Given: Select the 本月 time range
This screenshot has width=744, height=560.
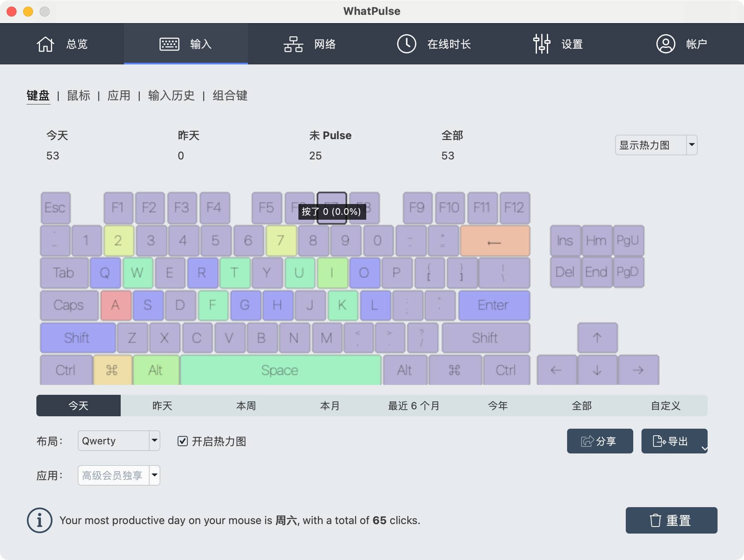Looking at the screenshot, I should click(x=330, y=406).
